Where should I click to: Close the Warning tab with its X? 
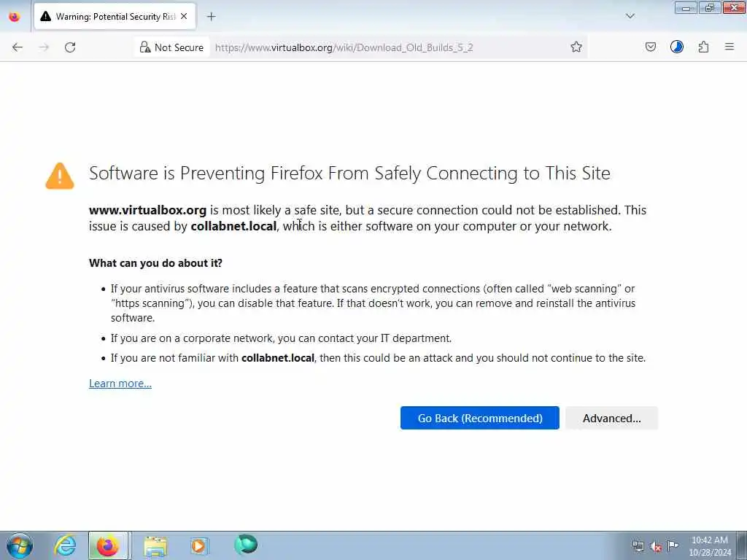[x=184, y=17]
